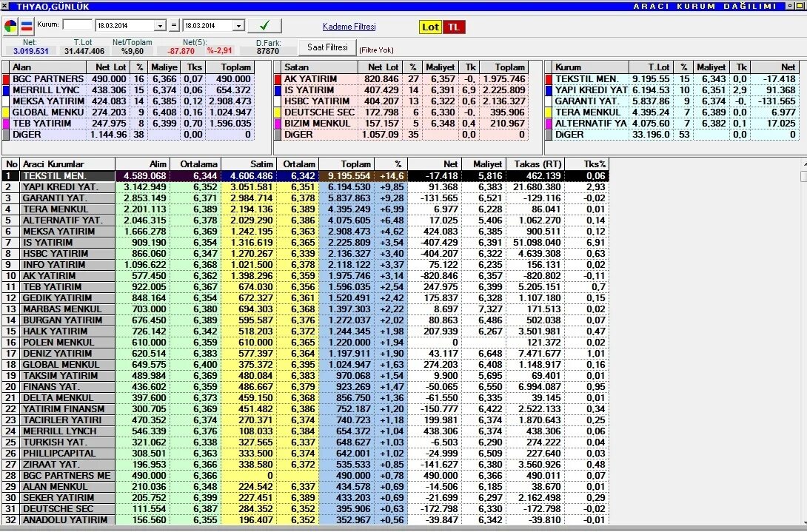The height and width of the screenshot is (532, 807).
Task: Sort the main table by Net
Action: [x=435, y=164]
